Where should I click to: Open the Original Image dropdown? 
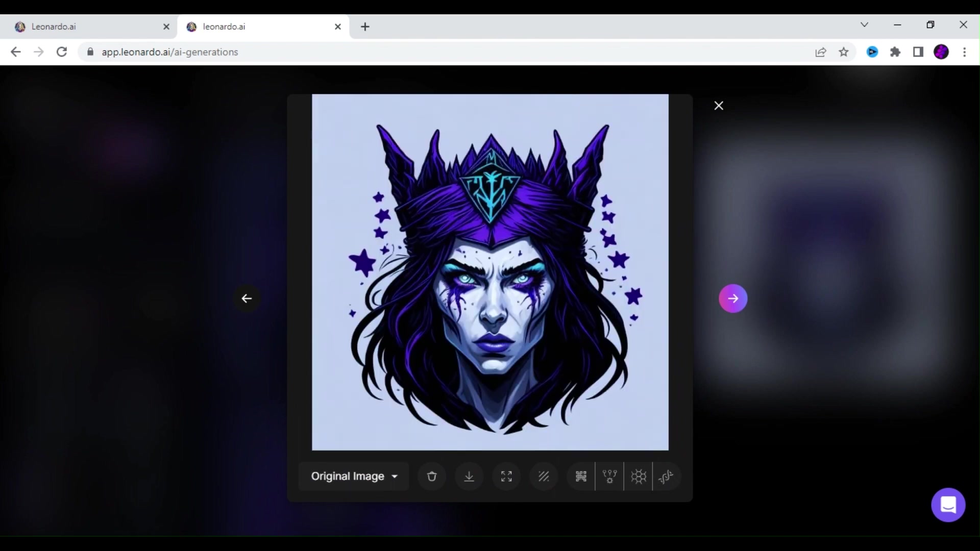pyautogui.click(x=354, y=477)
